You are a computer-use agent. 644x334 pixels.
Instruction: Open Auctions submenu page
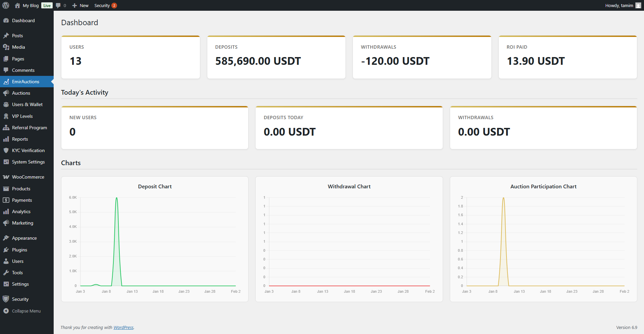tap(27, 93)
